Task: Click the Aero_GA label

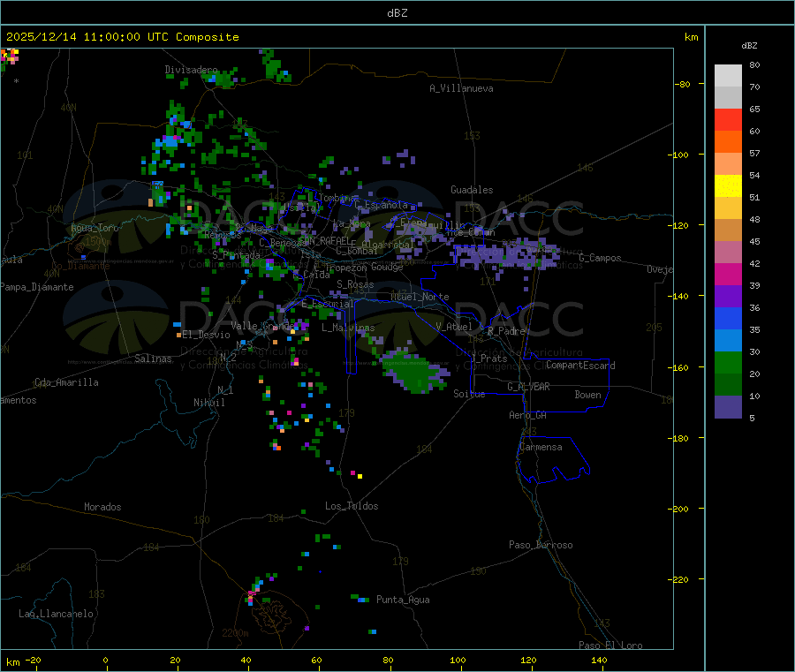Action: tap(528, 415)
